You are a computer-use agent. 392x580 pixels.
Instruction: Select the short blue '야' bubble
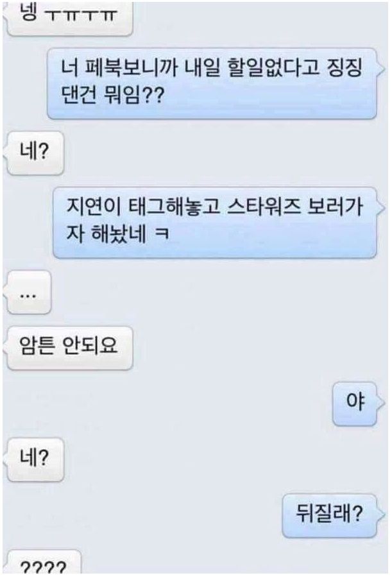point(355,404)
